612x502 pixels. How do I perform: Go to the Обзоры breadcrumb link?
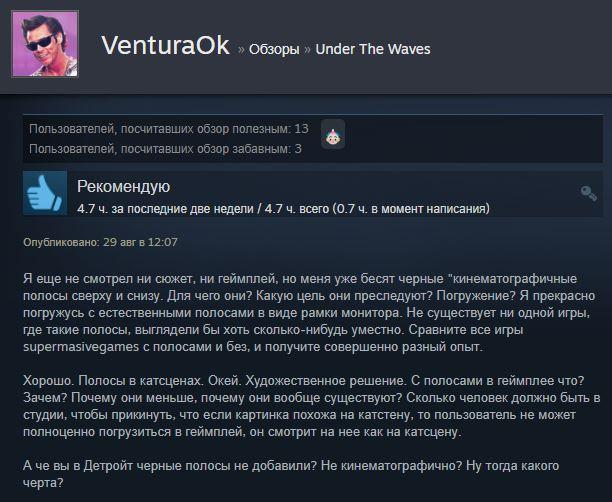[x=274, y=50]
